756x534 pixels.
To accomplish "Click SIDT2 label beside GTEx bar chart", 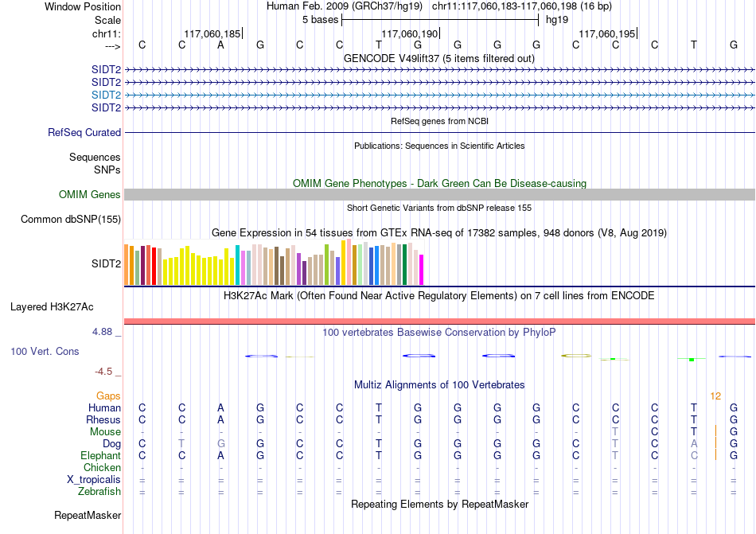I will pos(106,263).
